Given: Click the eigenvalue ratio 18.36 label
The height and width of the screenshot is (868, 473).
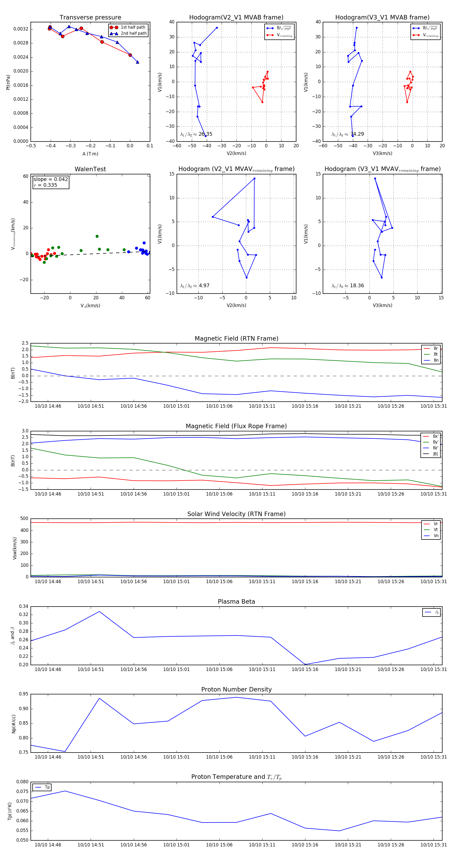Looking at the screenshot, I should point(348,286).
